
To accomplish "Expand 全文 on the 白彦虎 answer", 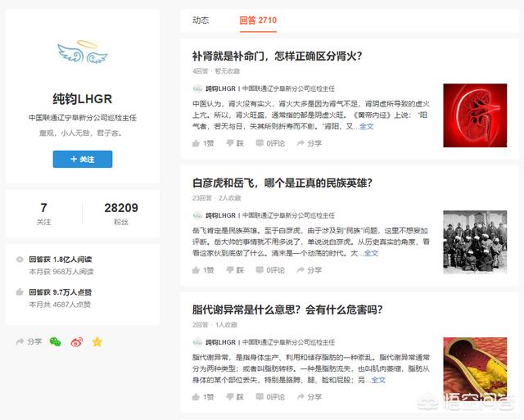I will coord(370,253).
